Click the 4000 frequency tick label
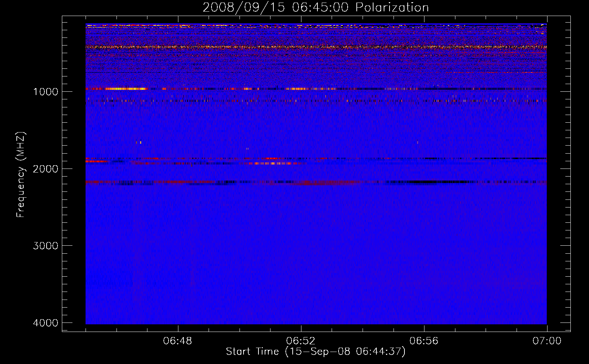 (46, 323)
